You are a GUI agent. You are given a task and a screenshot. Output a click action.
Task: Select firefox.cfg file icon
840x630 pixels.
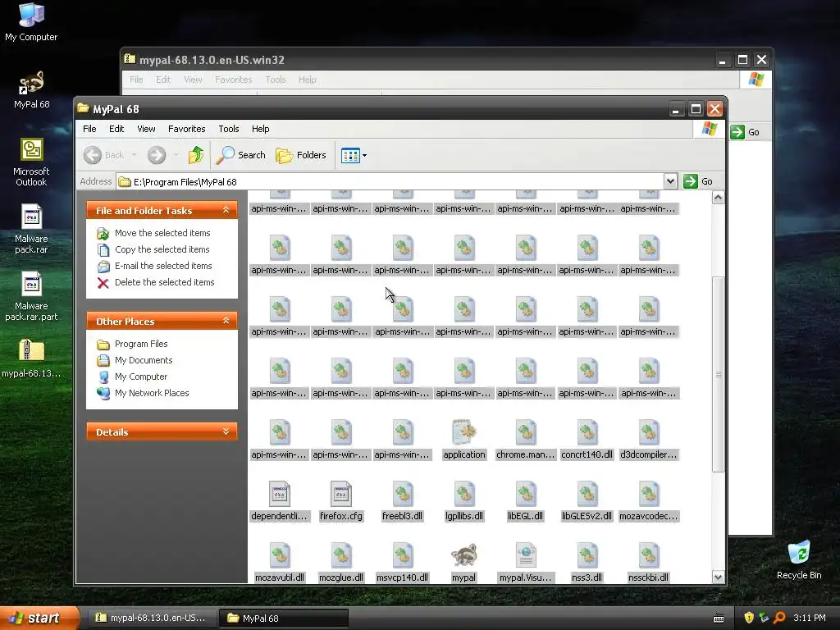point(341,494)
